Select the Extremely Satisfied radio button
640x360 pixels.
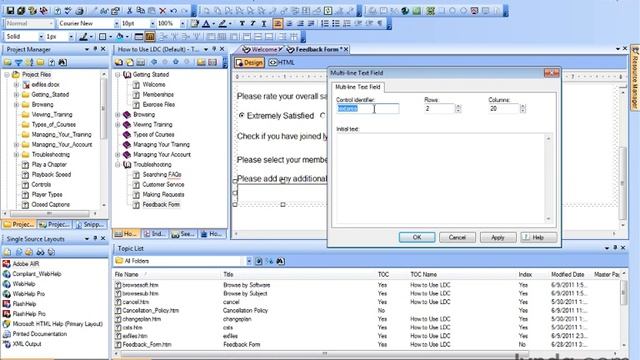[x=241, y=116]
